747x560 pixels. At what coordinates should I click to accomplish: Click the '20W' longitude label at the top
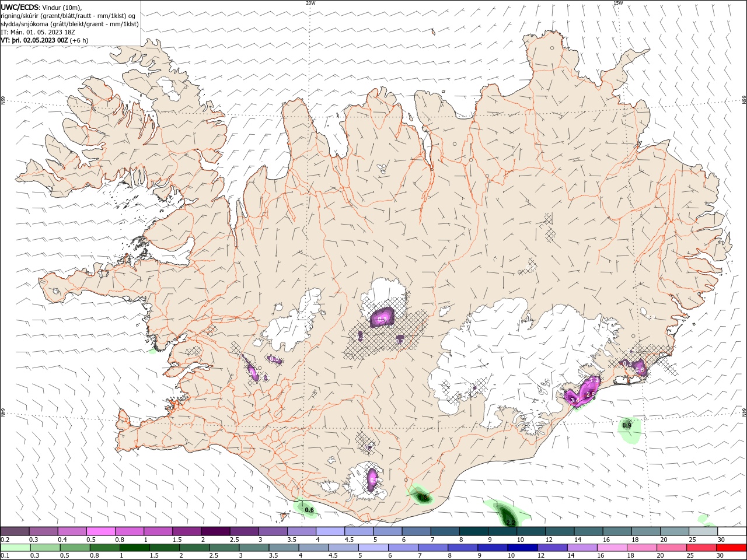[310, 3]
